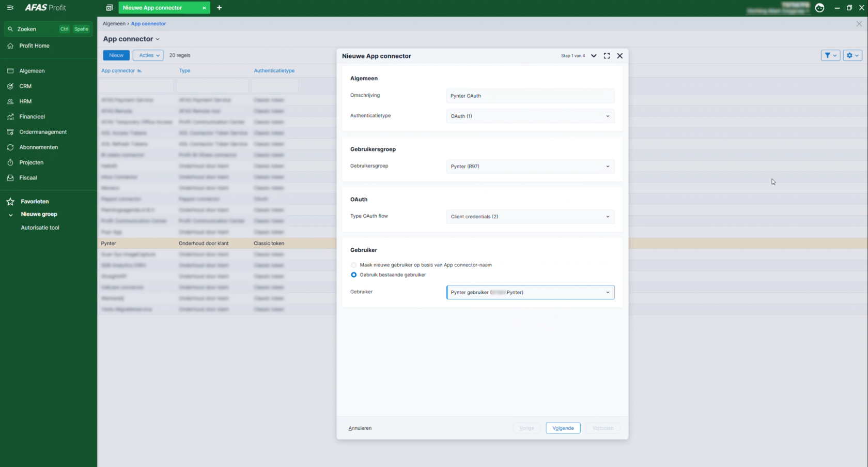
Task: Open the settings gear dropdown
Action: tap(853, 55)
